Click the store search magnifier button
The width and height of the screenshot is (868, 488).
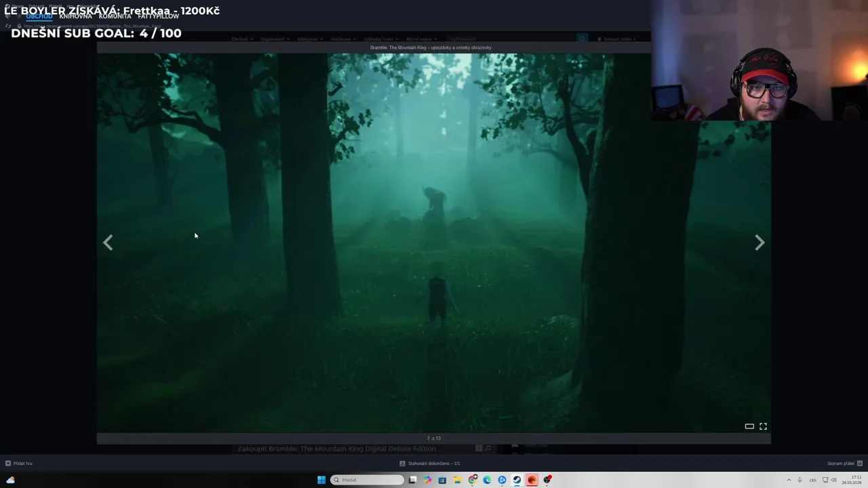click(582, 39)
